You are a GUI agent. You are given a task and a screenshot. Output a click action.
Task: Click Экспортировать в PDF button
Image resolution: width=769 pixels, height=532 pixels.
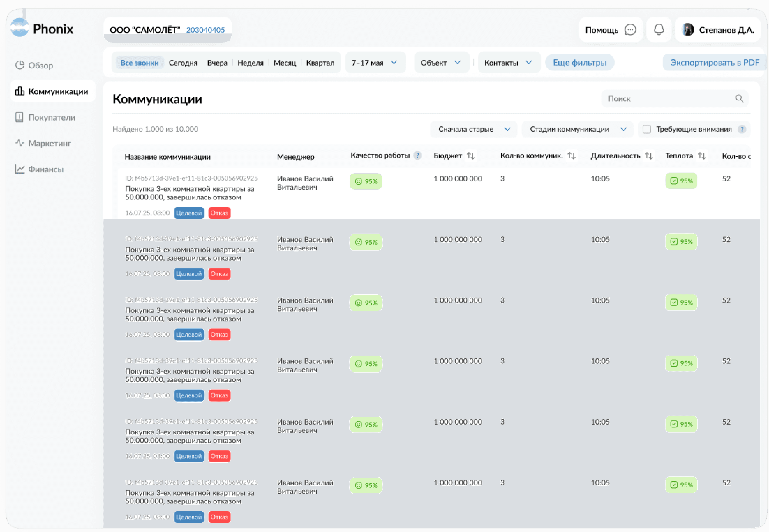pos(714,62)
